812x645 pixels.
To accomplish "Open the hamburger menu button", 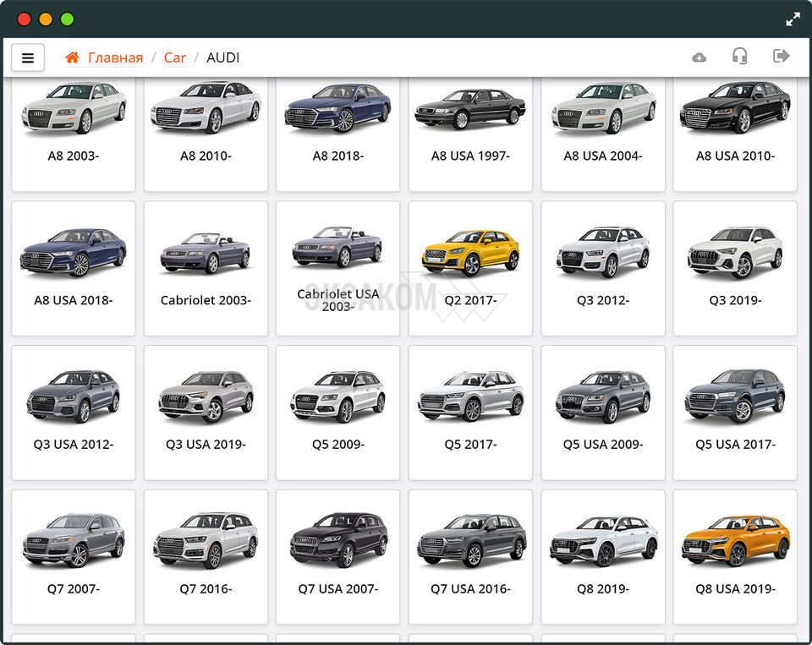I will pos(28,57).
